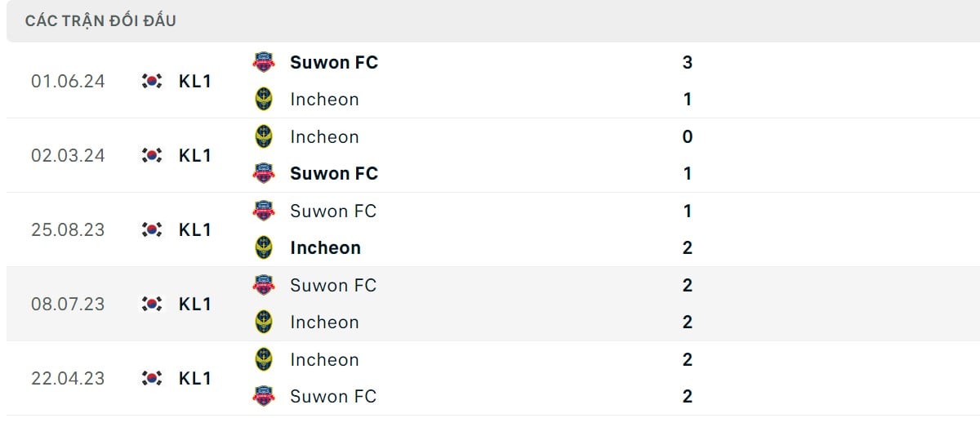Select the 22.04.23 match date
980x427 pixels.
[68, 378]
